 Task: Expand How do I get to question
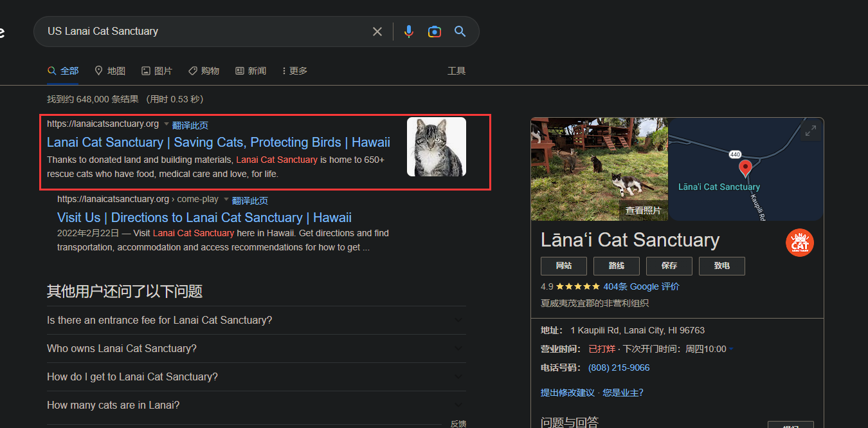click(x=257, y=377)
